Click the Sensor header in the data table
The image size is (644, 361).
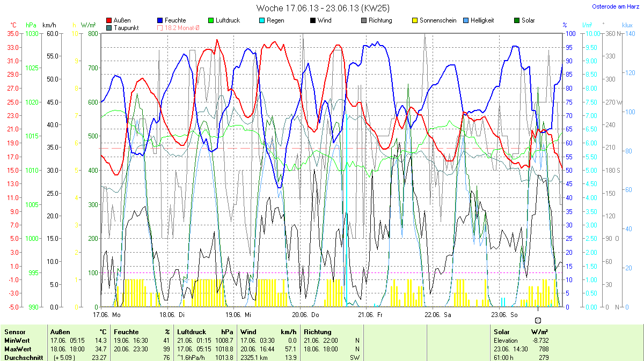pyautogui.click(x=15, y=332)
